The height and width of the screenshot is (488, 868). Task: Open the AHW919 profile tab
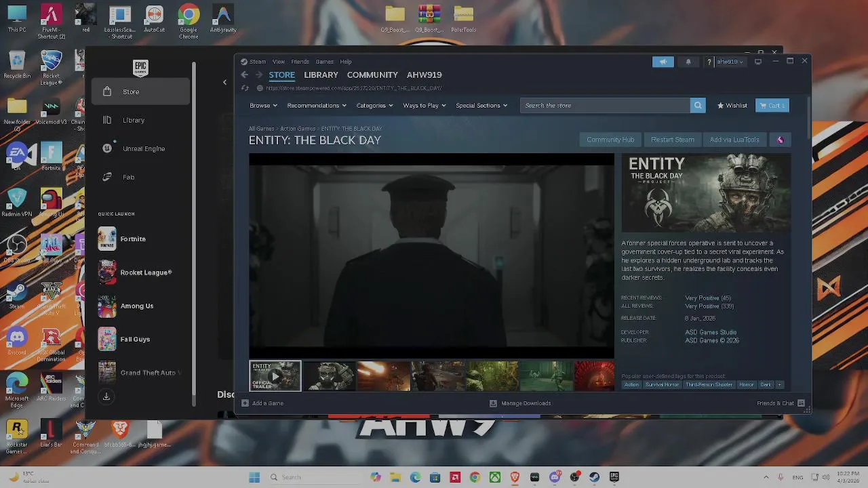pos(424,75)
